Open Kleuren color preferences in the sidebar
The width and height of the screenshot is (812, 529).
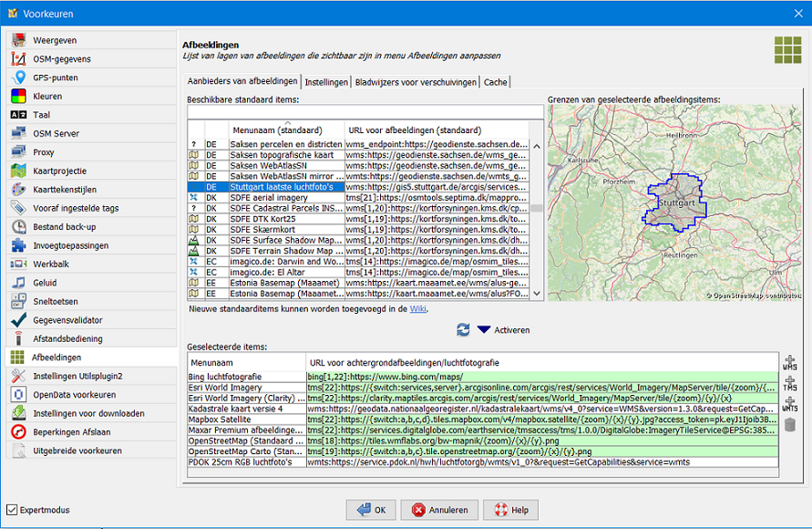(x=47, y=96)
